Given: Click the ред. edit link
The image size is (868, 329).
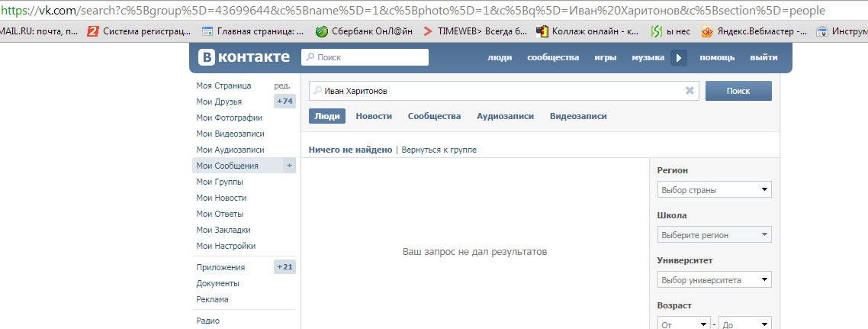Looking at the screenshot, I should [282, 85].
